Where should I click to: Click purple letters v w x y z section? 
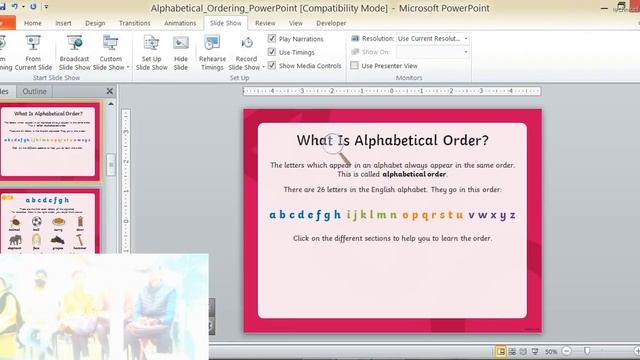492,215
